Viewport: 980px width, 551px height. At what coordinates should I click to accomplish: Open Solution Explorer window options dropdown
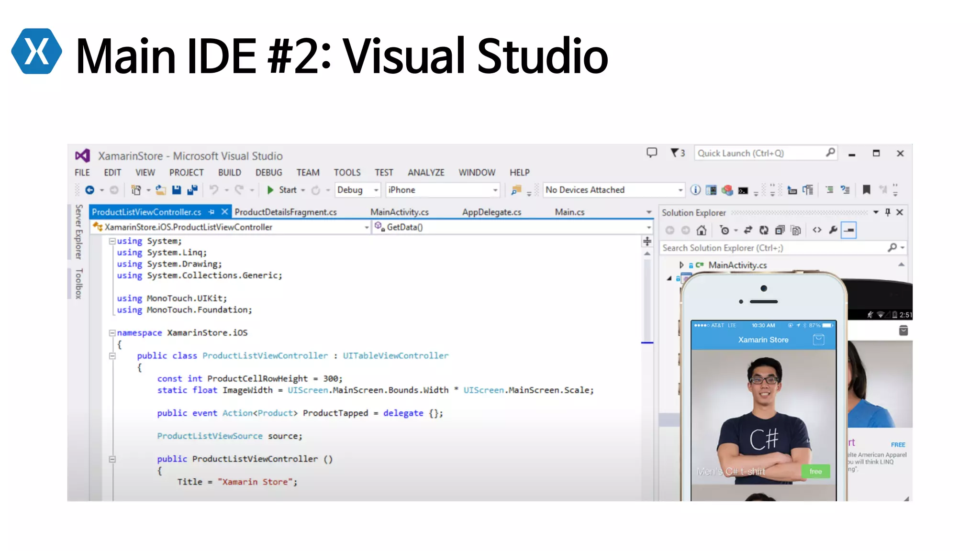[x=876, y=212]
